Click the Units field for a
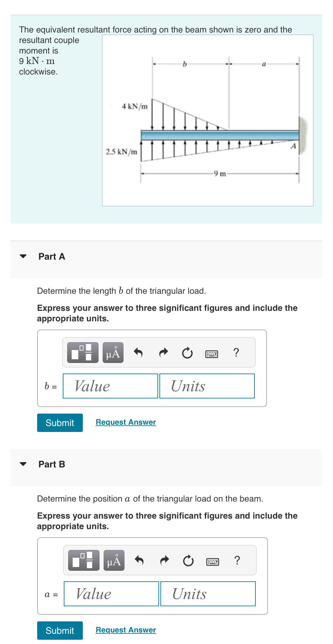Image resolution: width=333 pixels, height=644 pixels. 208,594
